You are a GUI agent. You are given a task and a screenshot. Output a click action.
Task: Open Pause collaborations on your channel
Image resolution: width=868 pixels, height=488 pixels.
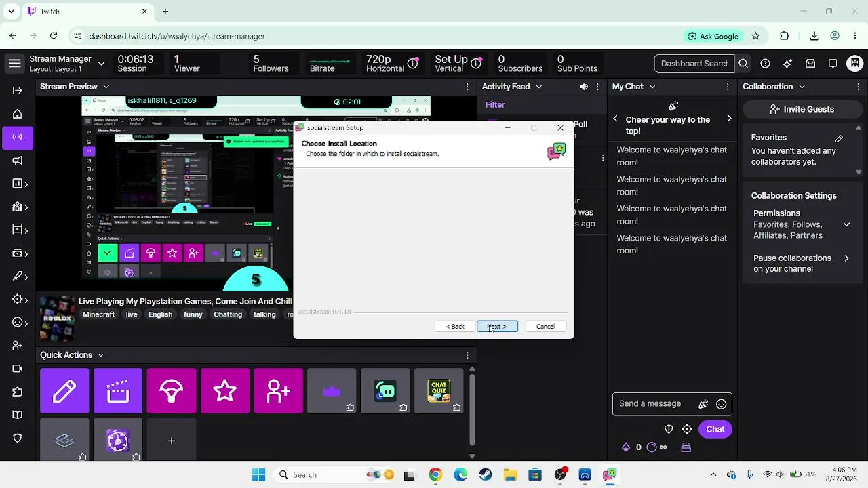802,263
